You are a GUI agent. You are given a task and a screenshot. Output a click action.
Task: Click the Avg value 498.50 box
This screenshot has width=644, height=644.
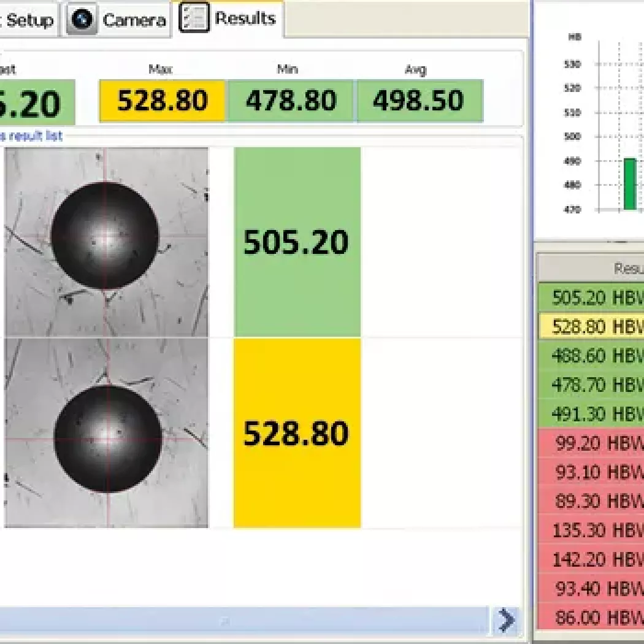(x=418, y=101)
